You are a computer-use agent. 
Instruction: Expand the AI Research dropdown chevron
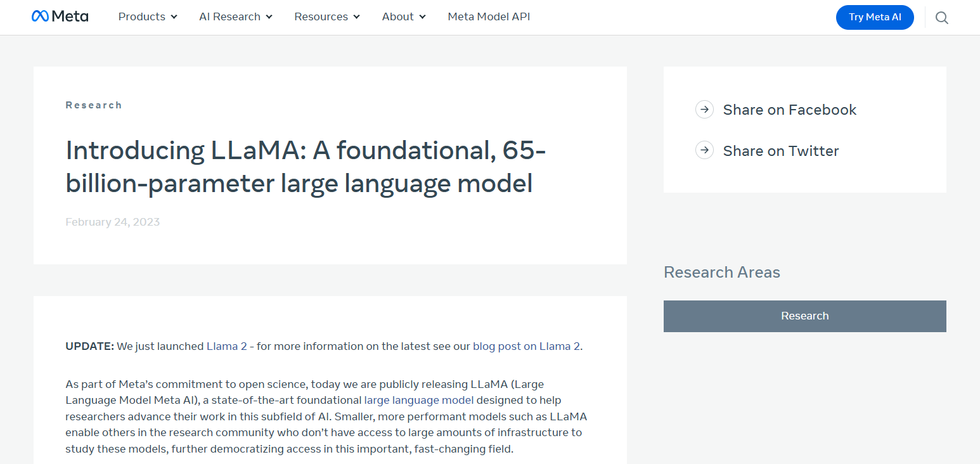[x=269, y=17]
